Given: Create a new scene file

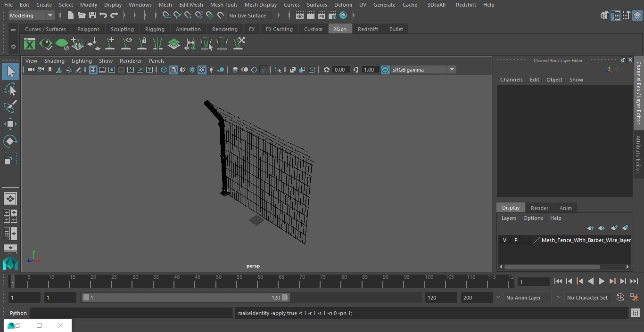Looking at the screenshot, I should [70, 16].
